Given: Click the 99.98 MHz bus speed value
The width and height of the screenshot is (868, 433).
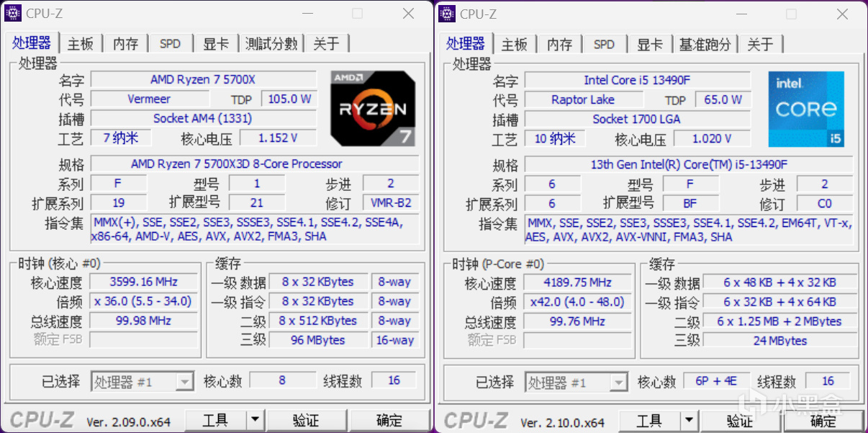Looking at the screenshot, I should point(144,321).
